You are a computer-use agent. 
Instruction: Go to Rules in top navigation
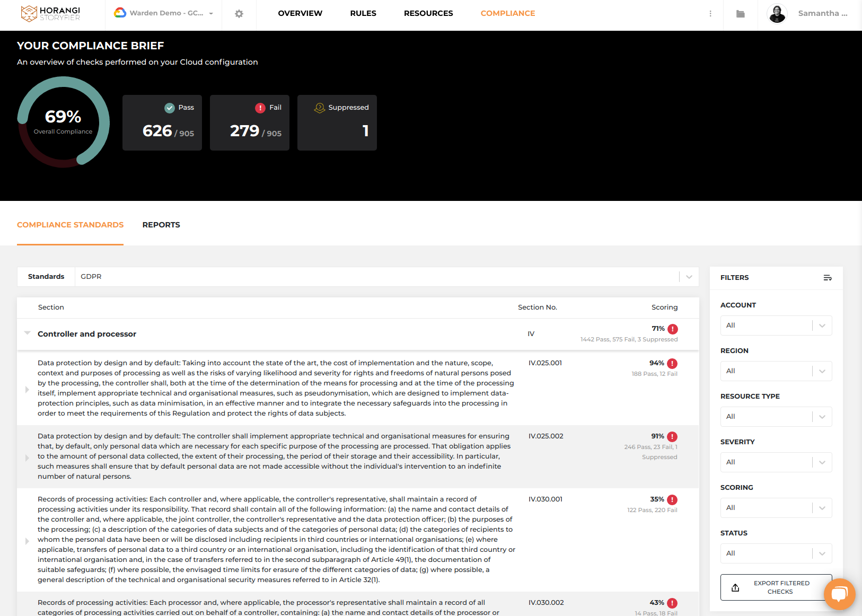pyautogui.click(x=363, y=13)
